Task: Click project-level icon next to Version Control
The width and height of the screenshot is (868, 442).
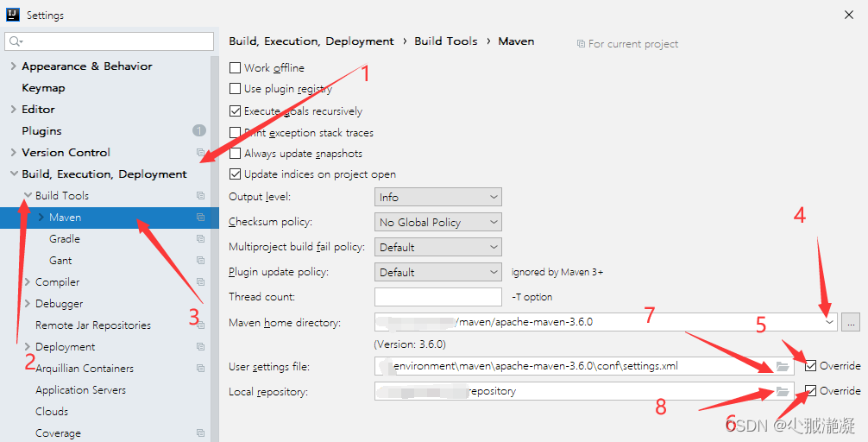Action: 200,152
